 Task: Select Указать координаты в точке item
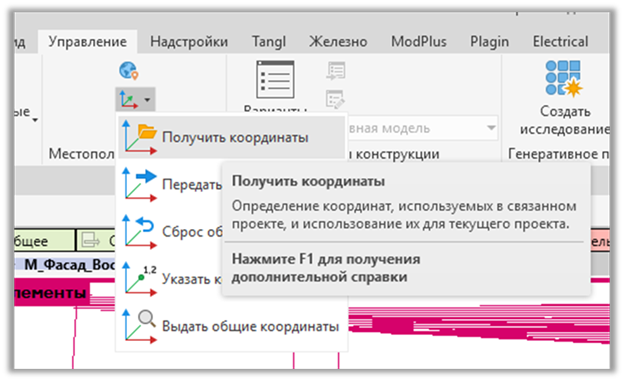(x=170, y=278)
